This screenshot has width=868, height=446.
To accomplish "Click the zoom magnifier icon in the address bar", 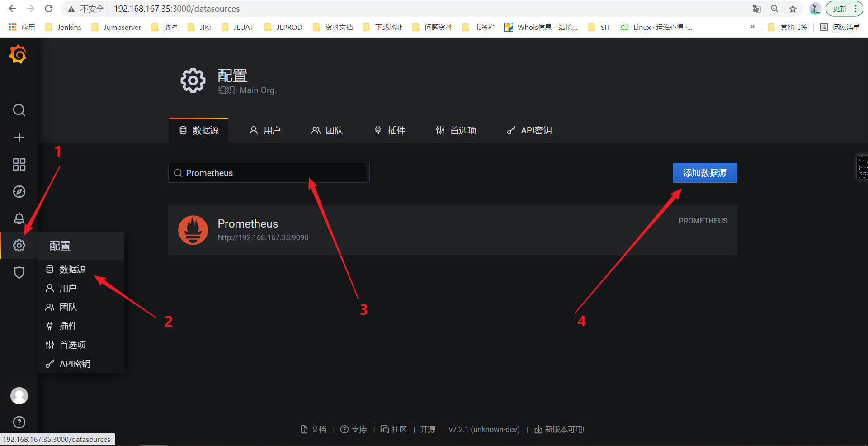I will [774, 9].
